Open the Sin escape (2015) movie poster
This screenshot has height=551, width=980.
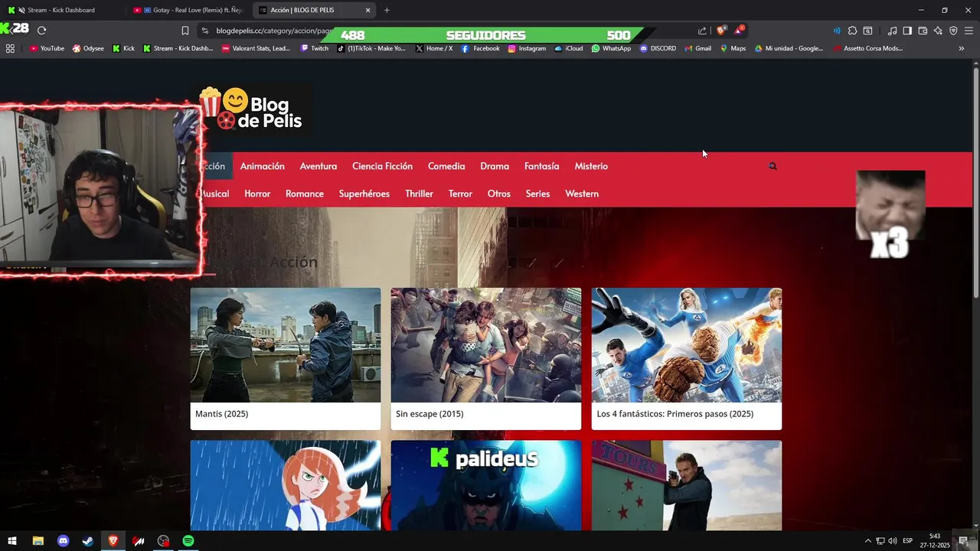(x=486, y=345)
